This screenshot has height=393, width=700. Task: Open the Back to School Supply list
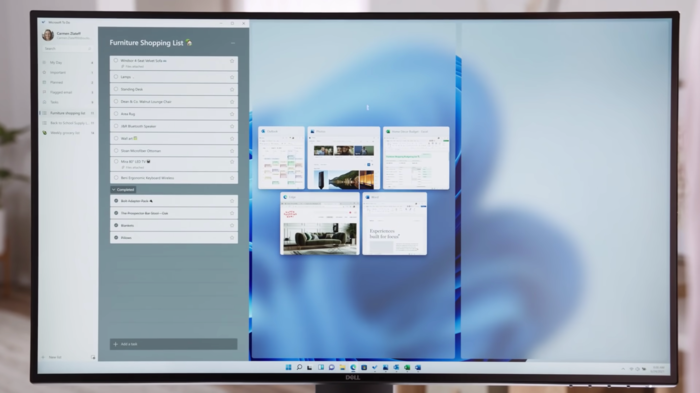click(x=68, y=123)
